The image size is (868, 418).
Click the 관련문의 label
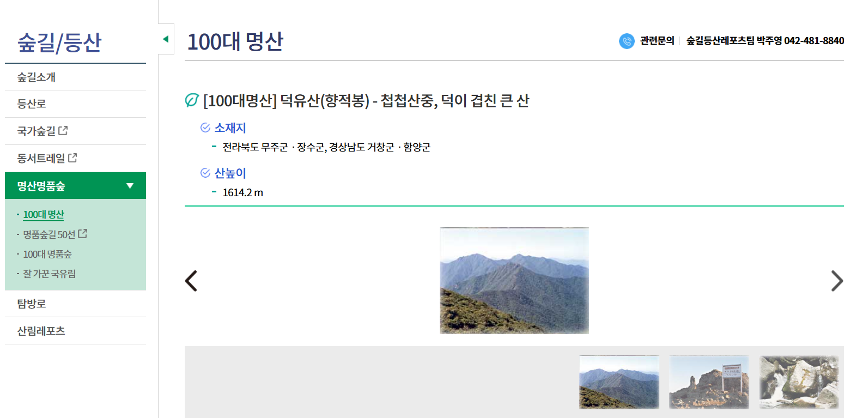(657, 41)
